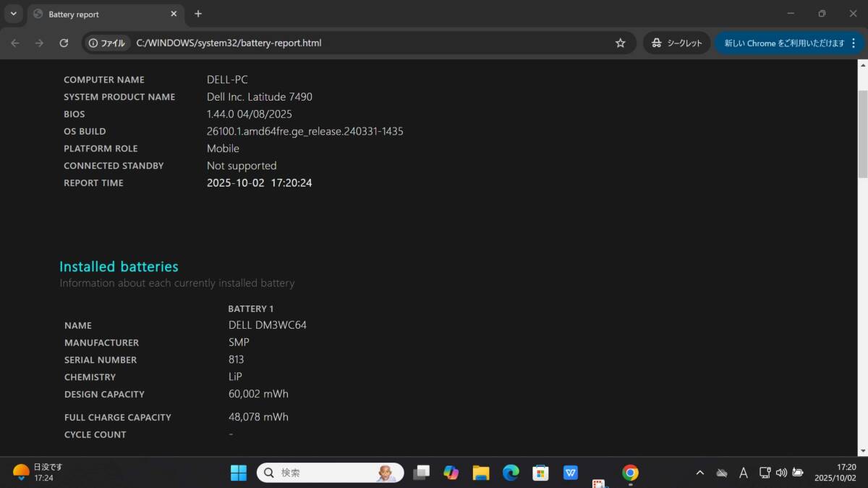
Task: Click the 'BATTERY 1' column header
Action: 251,308
